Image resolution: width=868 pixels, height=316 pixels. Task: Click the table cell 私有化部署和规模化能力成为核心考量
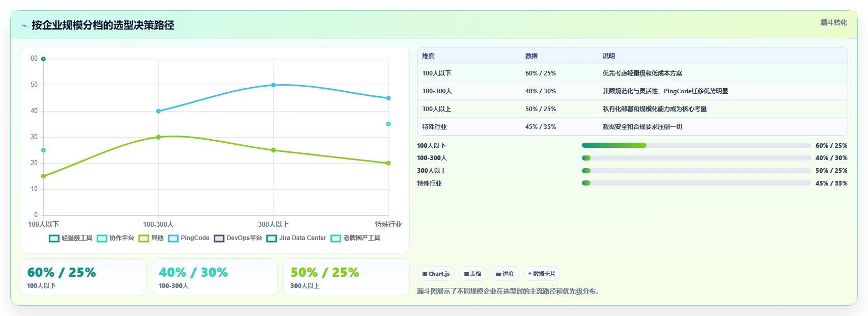point(655,109)
